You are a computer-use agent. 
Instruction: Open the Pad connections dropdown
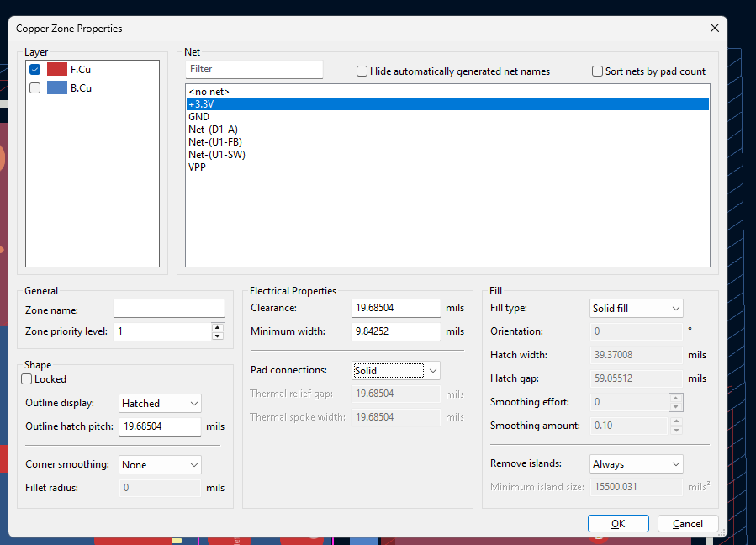(395, 370)
